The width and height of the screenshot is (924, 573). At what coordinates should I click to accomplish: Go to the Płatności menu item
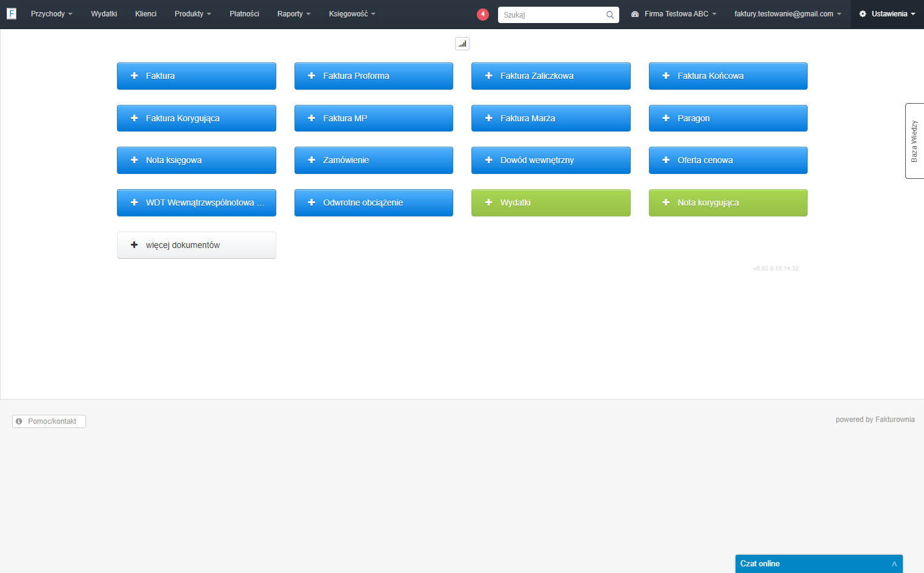[244, 14]
